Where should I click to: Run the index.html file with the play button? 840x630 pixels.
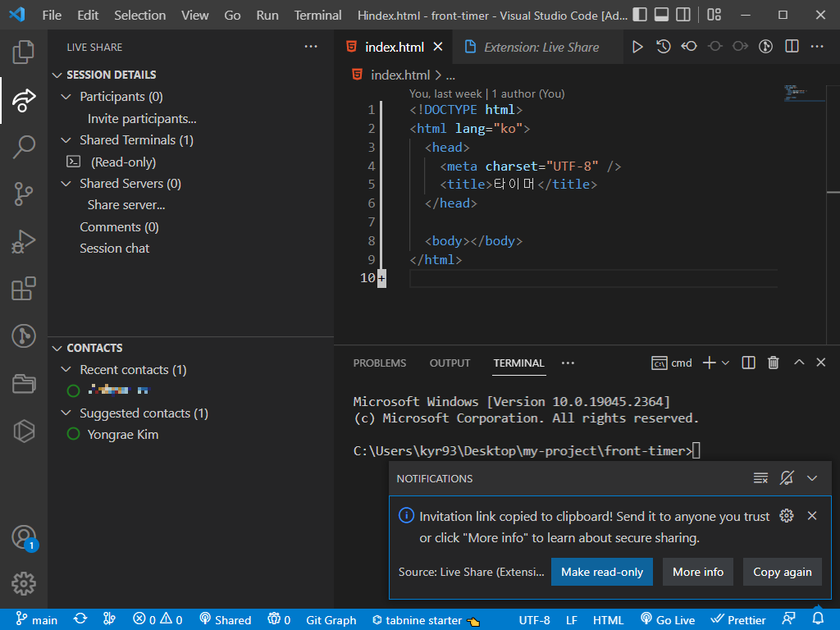pyautogui.click(x=638, y=47)
